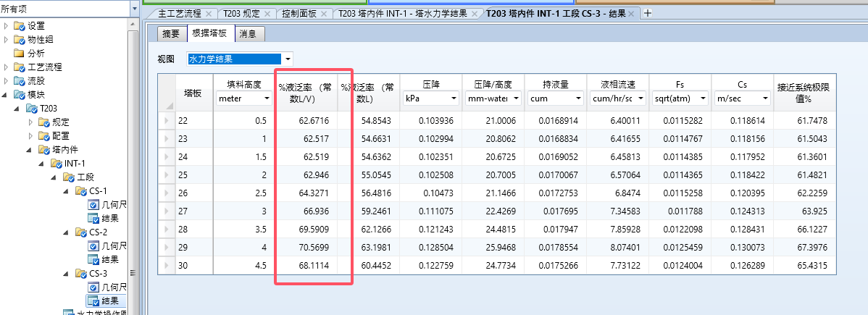Expand the 物性组 tree node arrow
Image resolution: width=868 pixels, height=315 pixels.
(x=6, y=39)
